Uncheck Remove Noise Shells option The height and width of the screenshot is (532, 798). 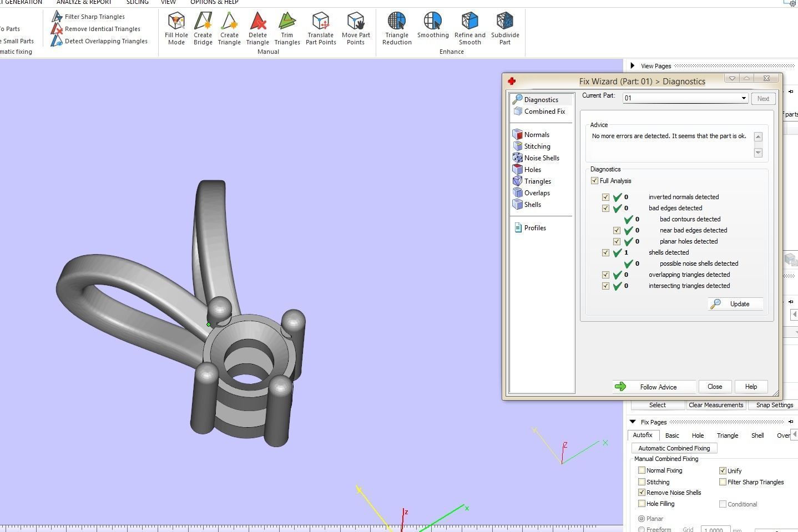click(642, 493)
